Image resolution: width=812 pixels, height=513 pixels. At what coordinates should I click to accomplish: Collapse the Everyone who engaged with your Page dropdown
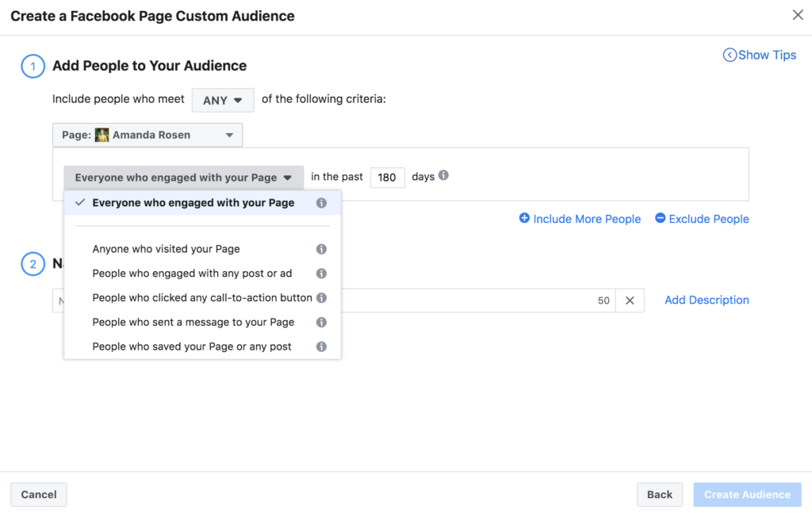pyautogui.click(x=183, y=178)
